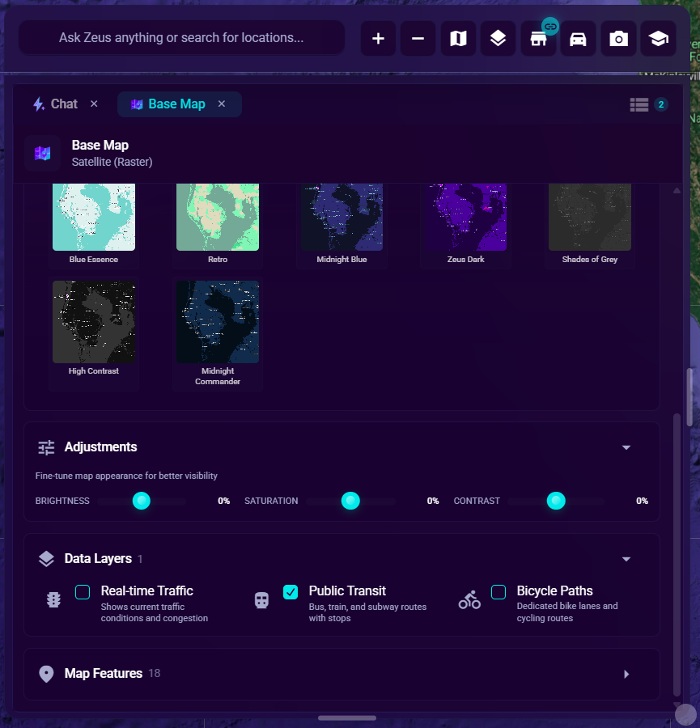Click the Real-time Traffic label
Image resolution: width=700 pixels, height=728 pixels.
(146, 590)
